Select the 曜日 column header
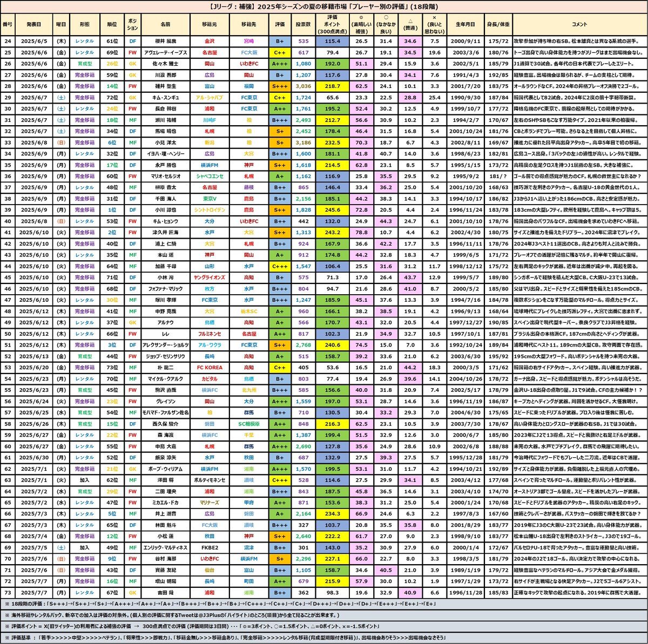Viewport: 648px width, 644px height. pos(61,24)
